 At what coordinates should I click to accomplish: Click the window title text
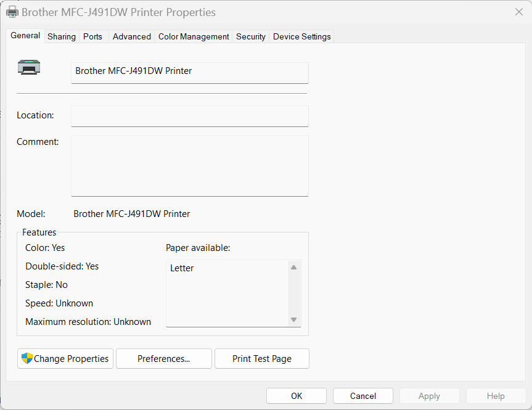[119, 12]
